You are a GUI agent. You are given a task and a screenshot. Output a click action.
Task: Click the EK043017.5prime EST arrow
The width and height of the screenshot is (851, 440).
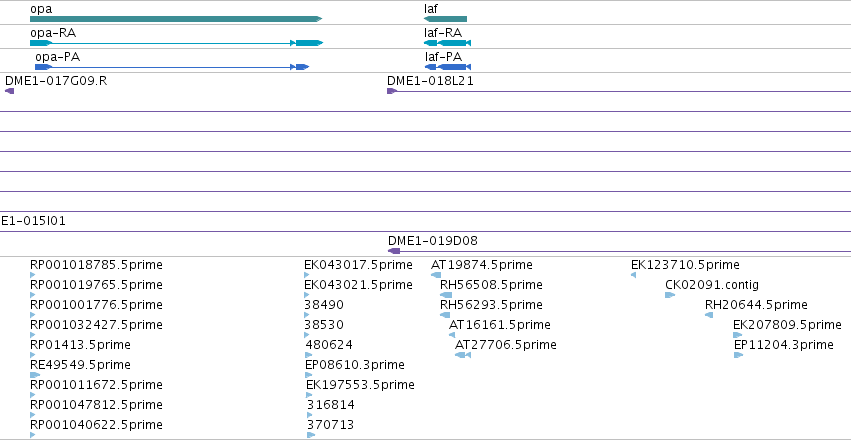307,275
